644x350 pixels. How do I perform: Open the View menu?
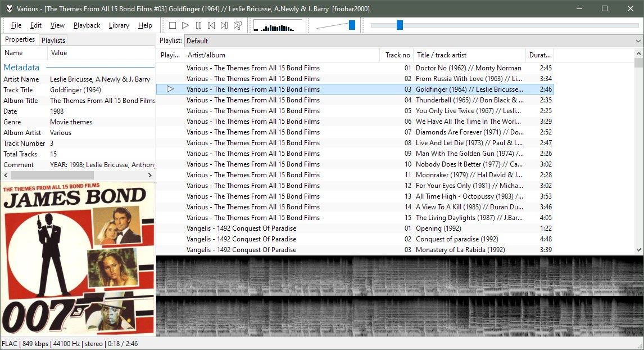pyautogui.click(x=57, y=25)
